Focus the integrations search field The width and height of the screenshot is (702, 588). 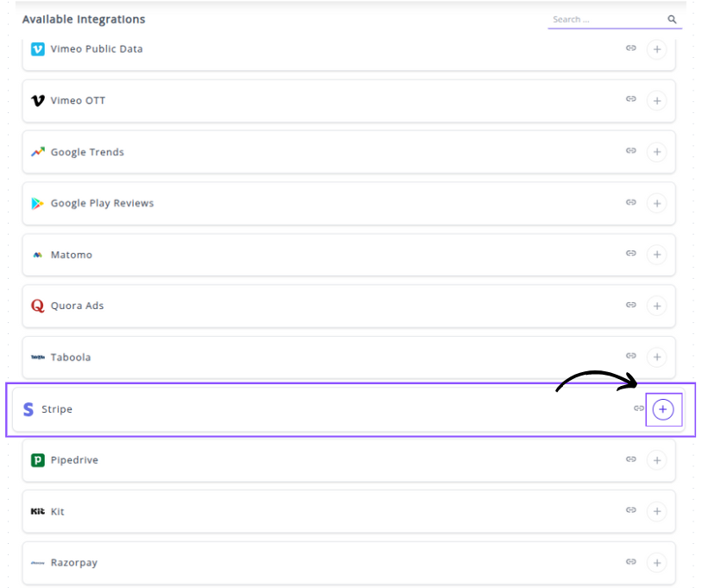pos(606,19)
